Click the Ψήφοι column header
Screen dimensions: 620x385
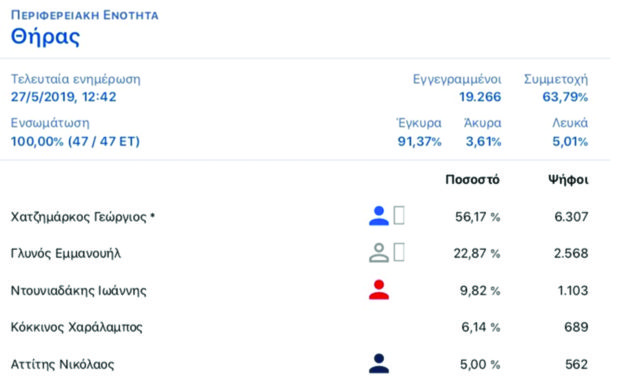pos(568,180)
